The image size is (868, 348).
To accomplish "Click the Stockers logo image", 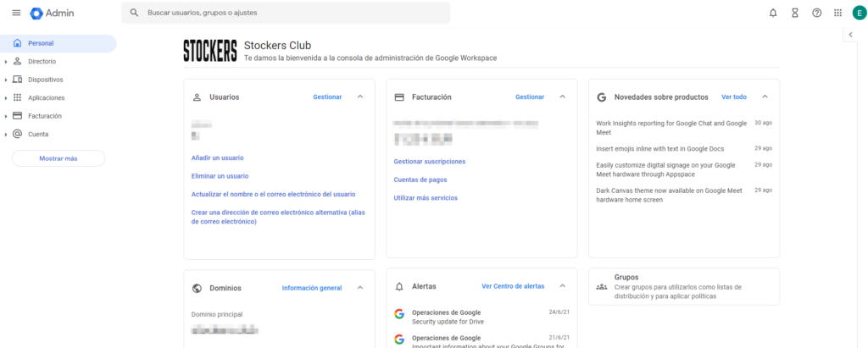I will coord(209,51).
